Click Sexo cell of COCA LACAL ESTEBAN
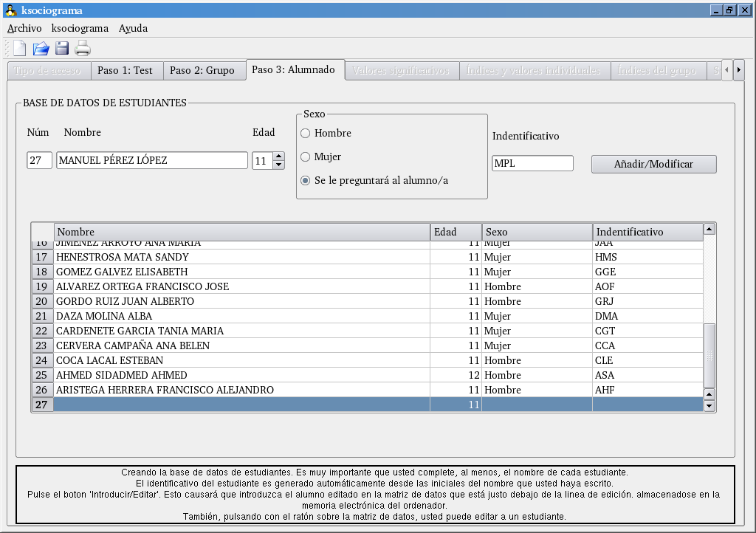 pyautogui.click(x=537, y=360)
